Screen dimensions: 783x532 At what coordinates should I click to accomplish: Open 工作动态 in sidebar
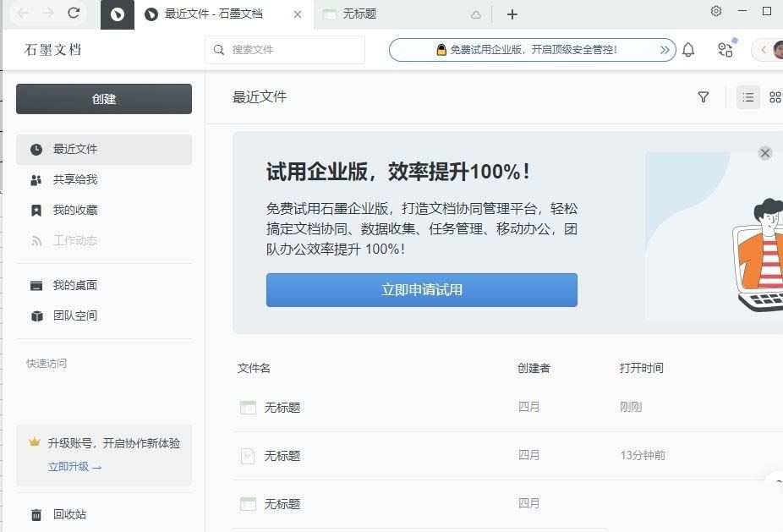[x=104, y=240]
